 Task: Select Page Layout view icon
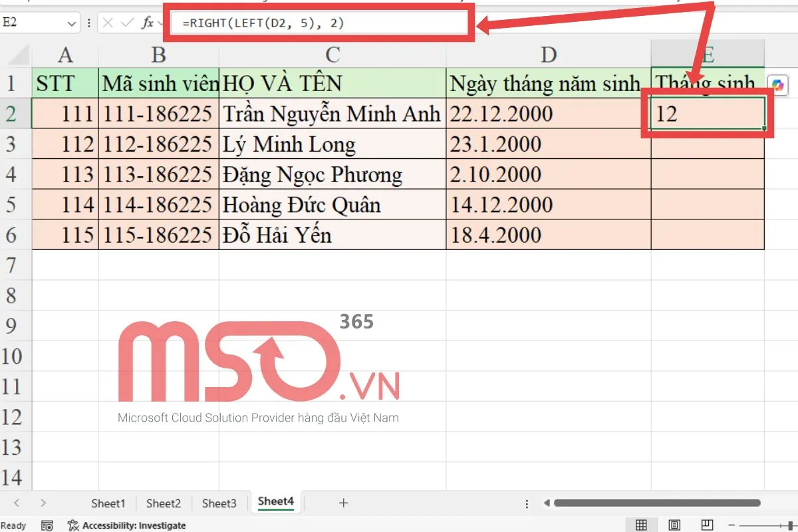pos(674,525)
